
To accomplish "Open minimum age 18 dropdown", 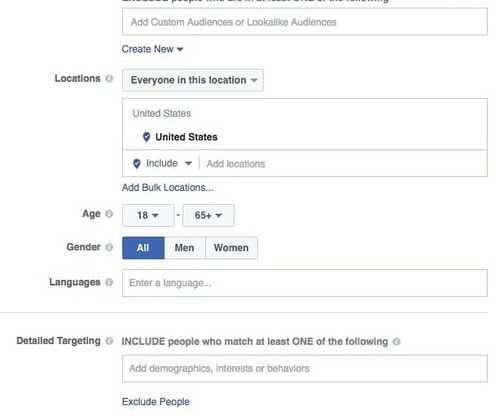I will (x=148, y=215).
